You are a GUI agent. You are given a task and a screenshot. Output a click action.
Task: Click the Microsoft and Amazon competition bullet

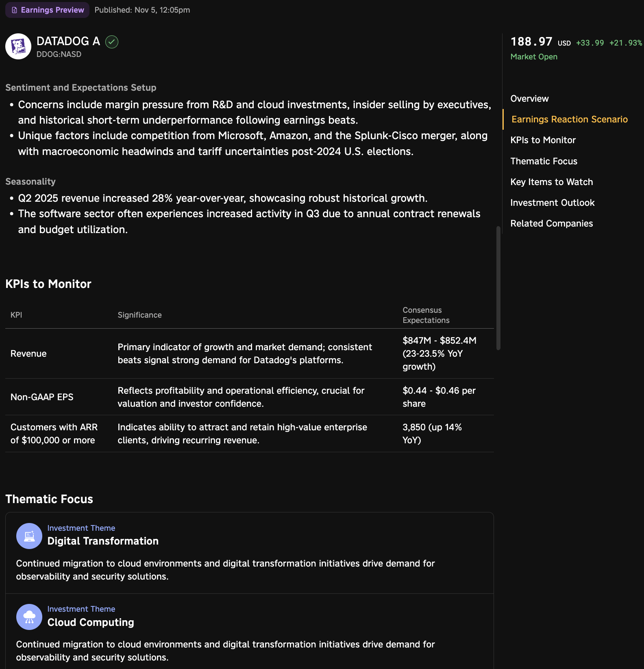pos(253,144)
